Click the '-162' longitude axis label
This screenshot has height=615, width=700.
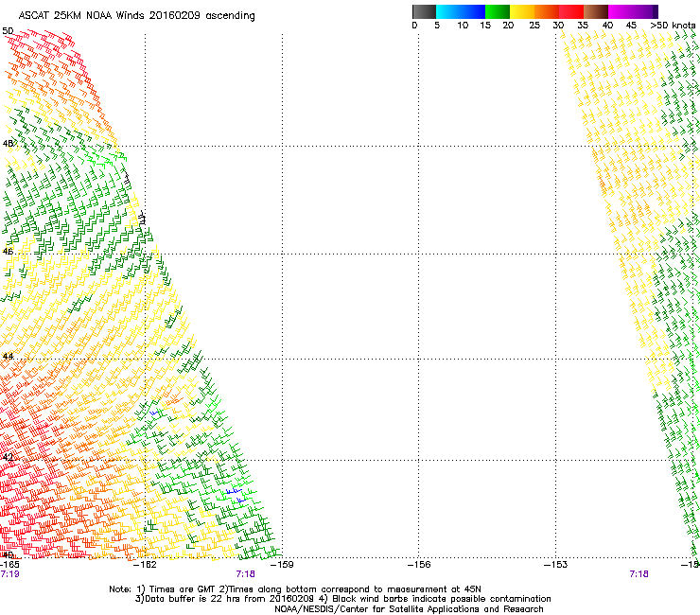pyautogui.click(x=145, y=565)
